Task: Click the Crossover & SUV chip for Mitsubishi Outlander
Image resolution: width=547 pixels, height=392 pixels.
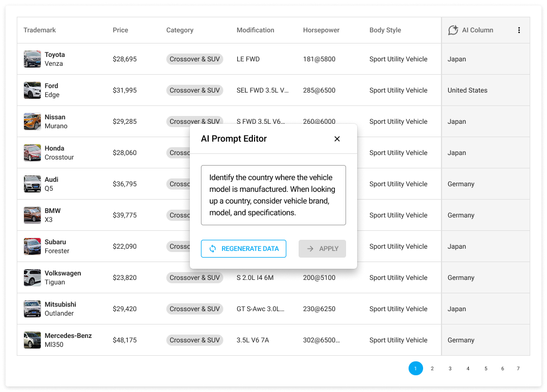Action: click(195, 309)
